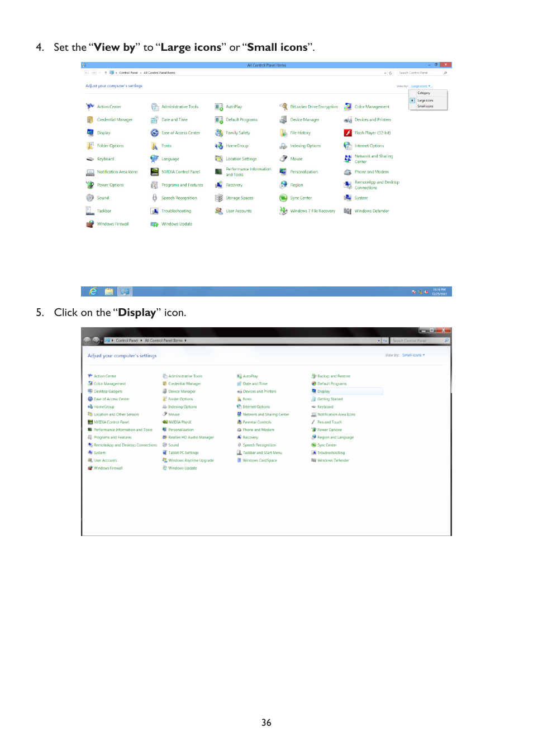Click the refresh button in large-icons window
Viewport: 533px width, 756px height.
tap(391, 73)
